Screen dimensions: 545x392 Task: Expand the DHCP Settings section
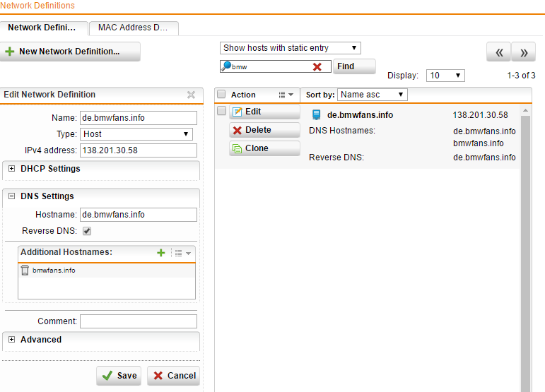[12, 168]
